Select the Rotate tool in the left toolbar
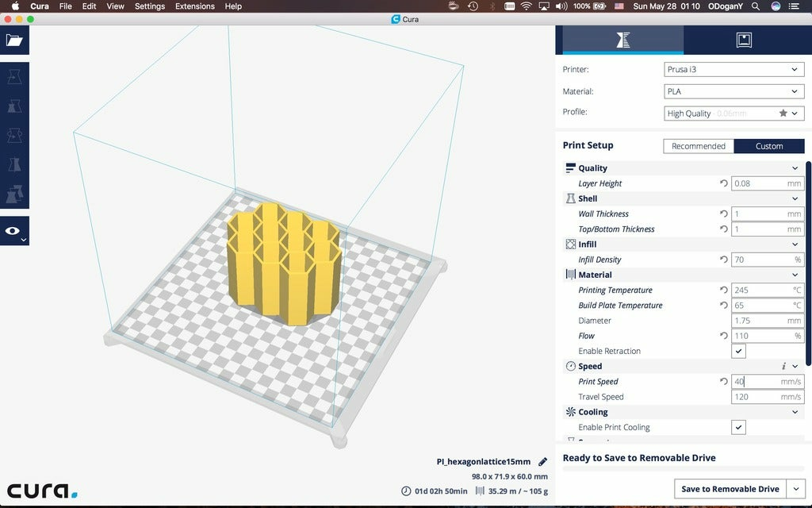 pyautogui.click(x=14, y=135)
